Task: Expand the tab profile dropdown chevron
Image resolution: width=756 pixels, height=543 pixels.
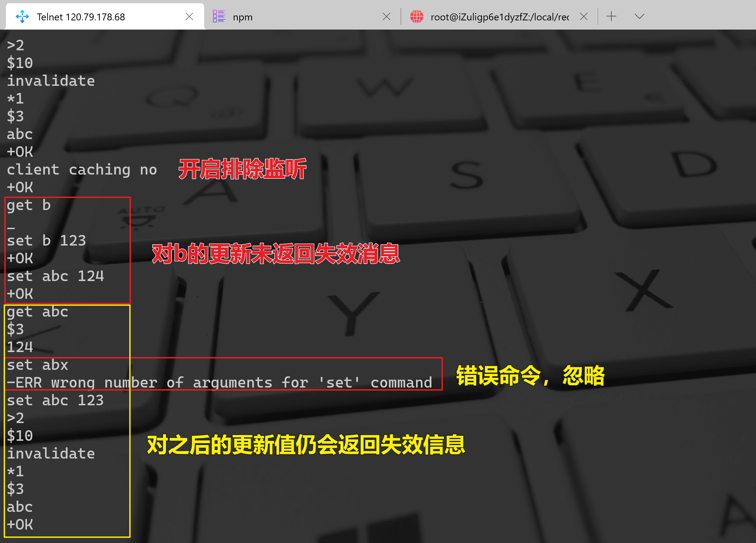Action: (x=639, y=16)
